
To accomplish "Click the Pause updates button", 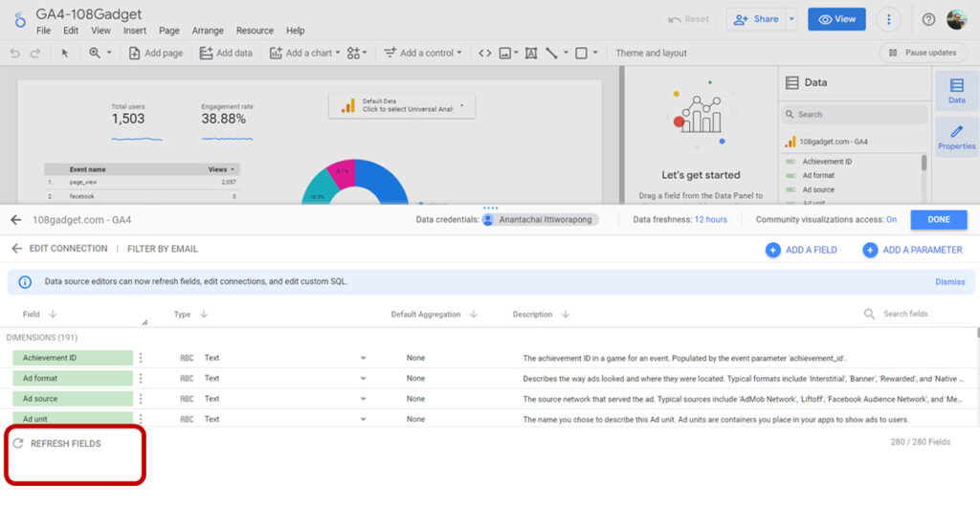I will click(923, 53).
